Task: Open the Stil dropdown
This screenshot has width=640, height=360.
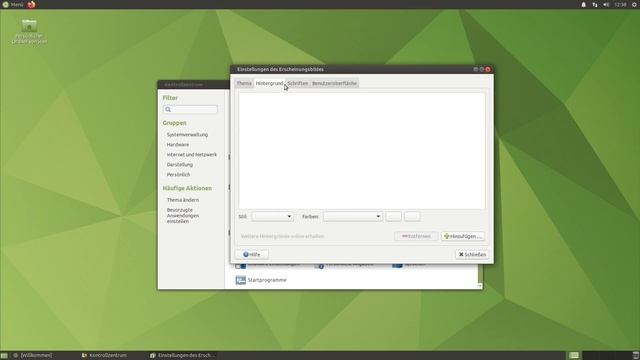Action: point(272,216)
